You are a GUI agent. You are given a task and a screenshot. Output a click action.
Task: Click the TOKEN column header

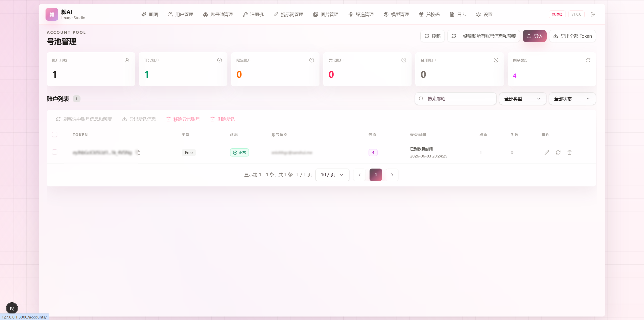[80, 135]
